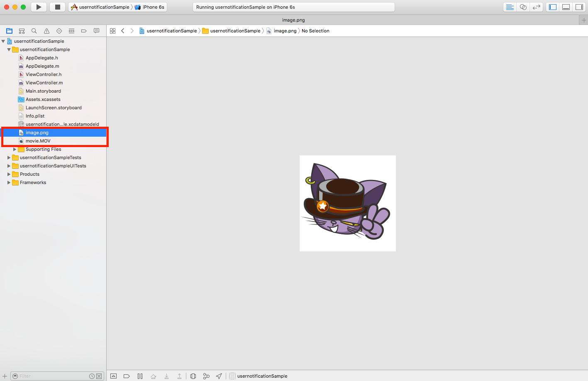Open the Report navigator
Image resolution: width=588 pixels, height=381 pixels.
pyautogui.click(x=96, y=31)
